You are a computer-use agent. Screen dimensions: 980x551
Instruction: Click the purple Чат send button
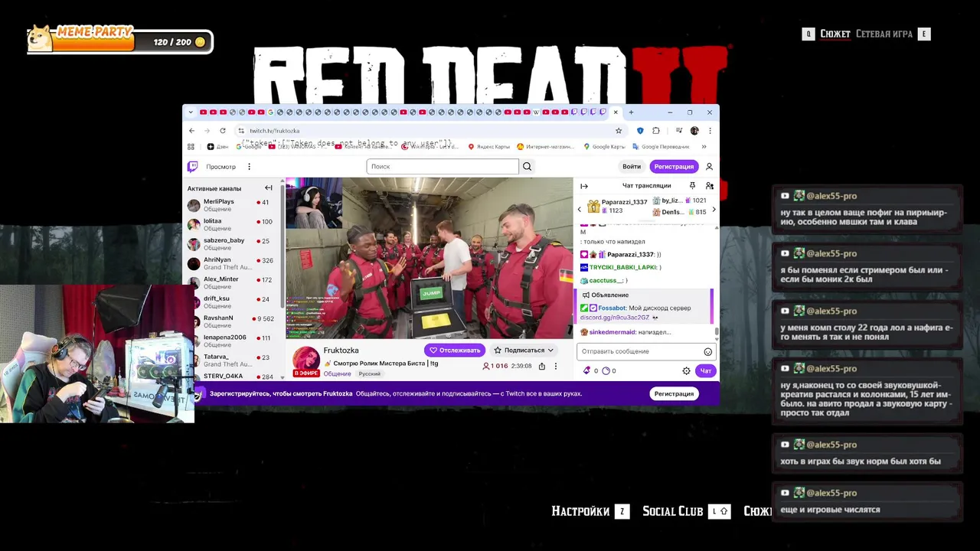[x=705, y=371]
